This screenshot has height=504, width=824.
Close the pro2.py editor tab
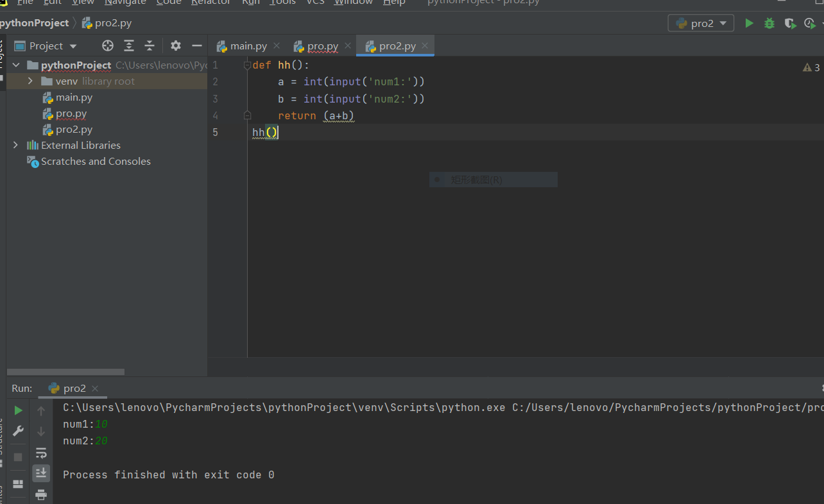tap(425, 46)
